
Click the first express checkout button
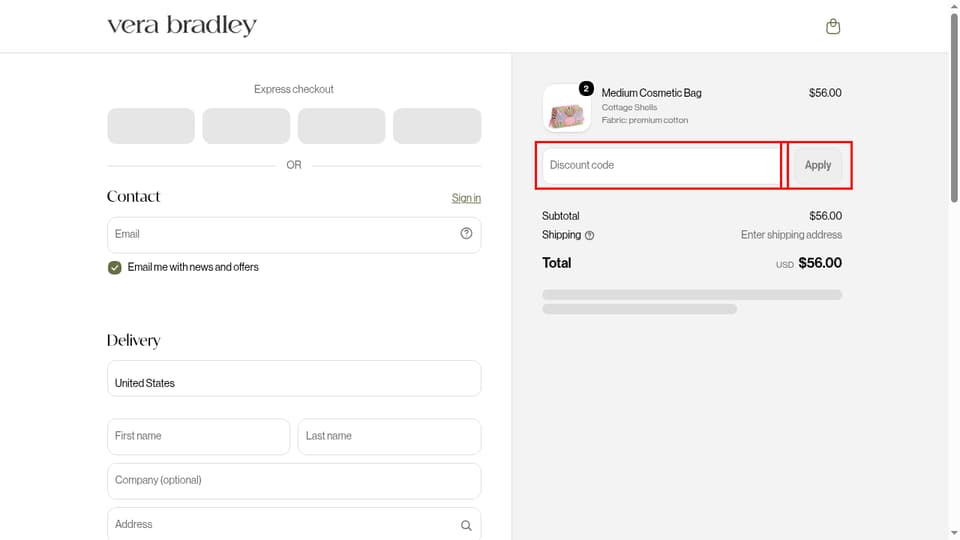tap(151, 126)
